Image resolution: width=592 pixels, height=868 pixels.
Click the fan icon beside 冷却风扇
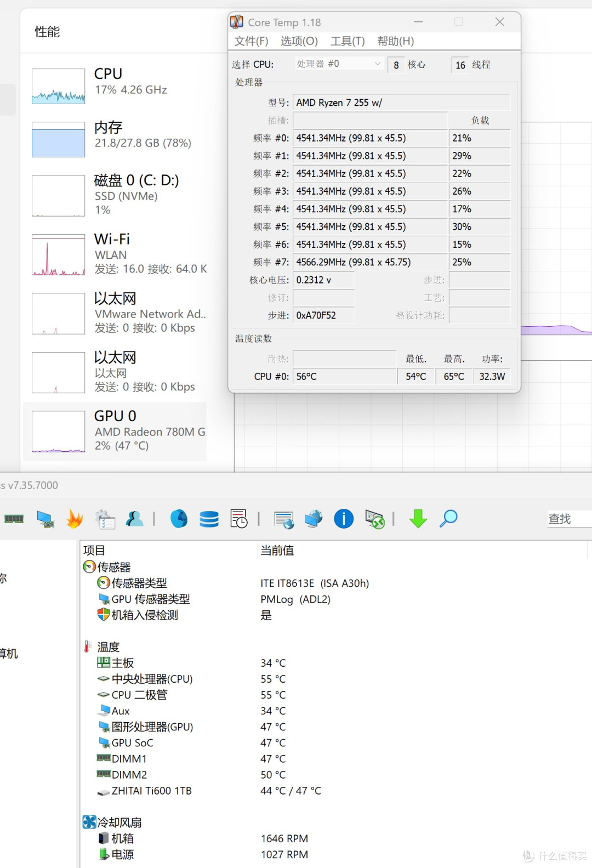[89, 822]
